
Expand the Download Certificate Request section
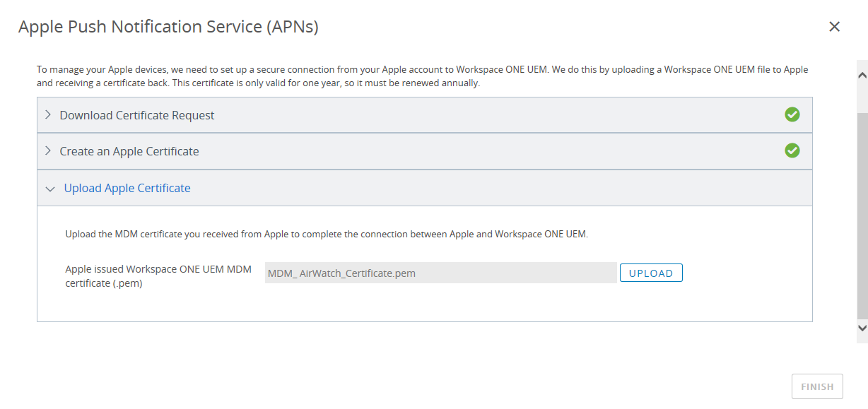click(x=48, y=114)
